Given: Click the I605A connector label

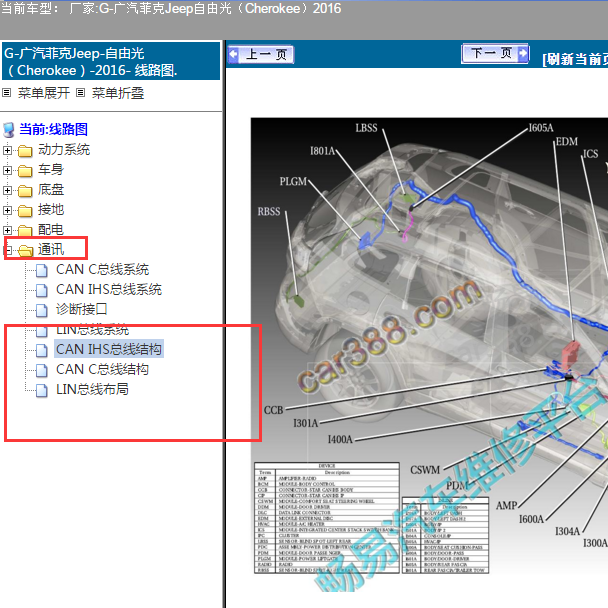Looking at the screenshot, I should pos(541,128).
